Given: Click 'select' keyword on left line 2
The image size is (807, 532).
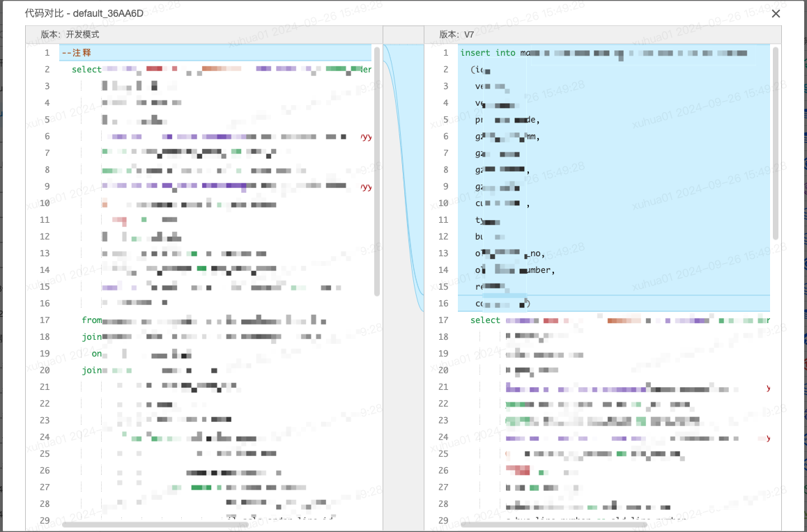Looking at the screenshot, I should (x=86, y=70).
